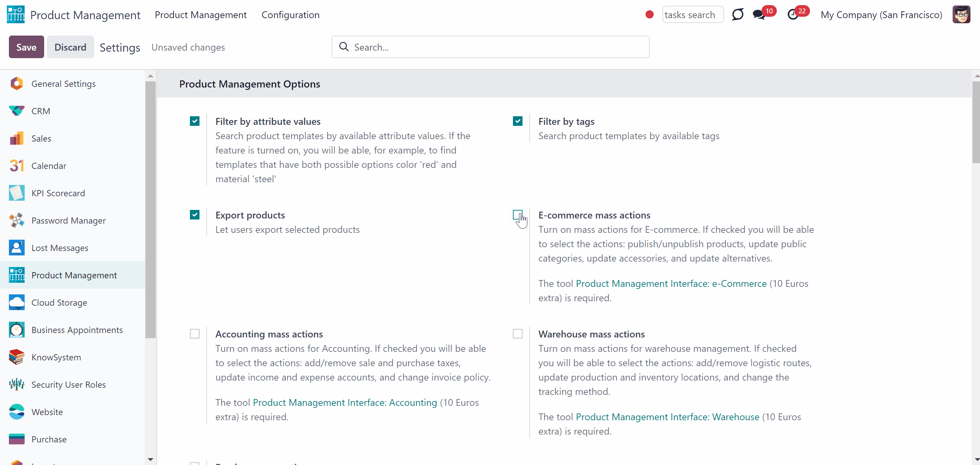Uncheck Filter by attribute values
The image size is (980, 465).
pyautogui.click(x=194, y=121)
